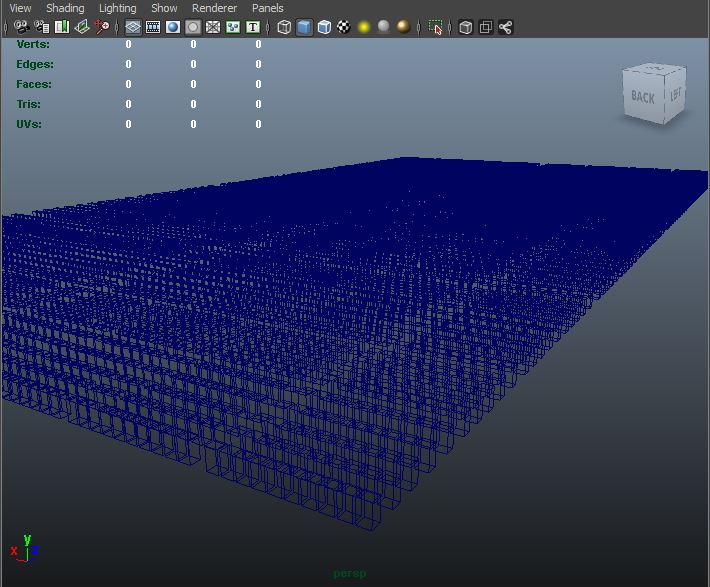Click the image plane icon
This screenshot has height=587, width=710.
82,27
